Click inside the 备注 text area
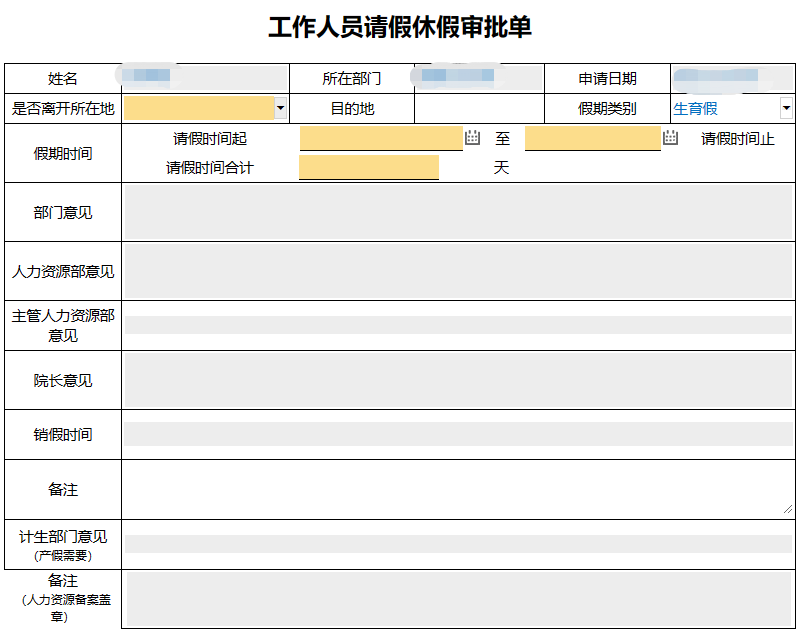The height and width of the screenshot is (634, 807). pos(458,489)
